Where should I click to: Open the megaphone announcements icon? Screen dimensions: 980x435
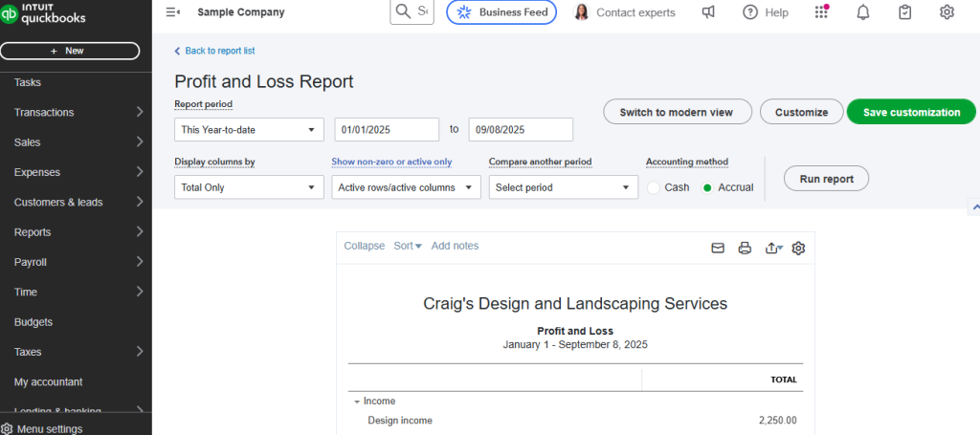click(708, 11)
